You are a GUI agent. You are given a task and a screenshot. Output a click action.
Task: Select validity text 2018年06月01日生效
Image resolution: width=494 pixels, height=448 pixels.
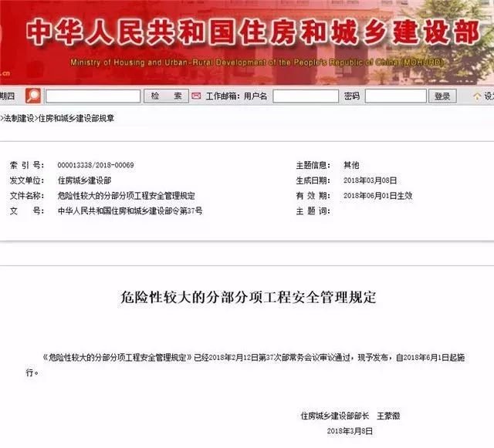pos(377,196)
